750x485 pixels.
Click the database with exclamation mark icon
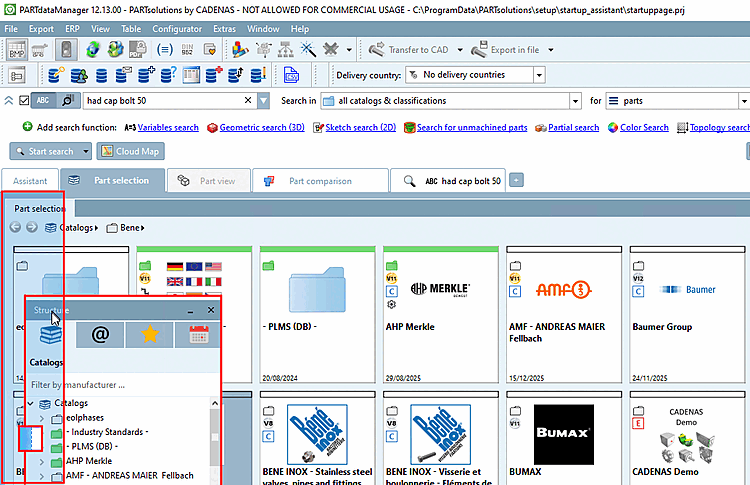pos(258,75)
